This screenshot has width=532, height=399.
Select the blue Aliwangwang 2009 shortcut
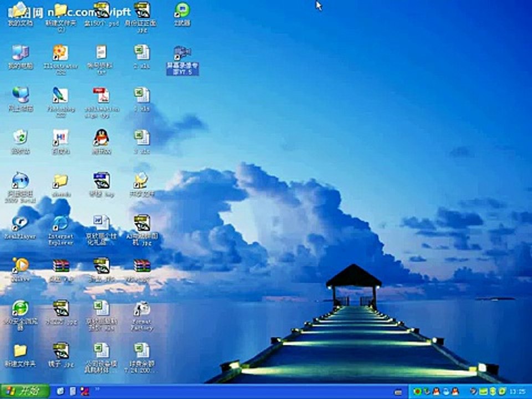(21, 188)
